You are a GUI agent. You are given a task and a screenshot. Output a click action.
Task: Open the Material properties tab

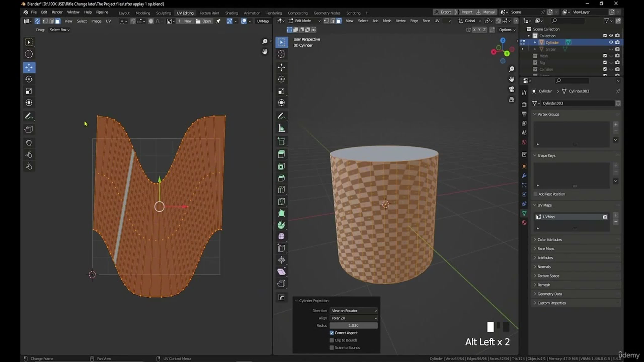point(524,223)
